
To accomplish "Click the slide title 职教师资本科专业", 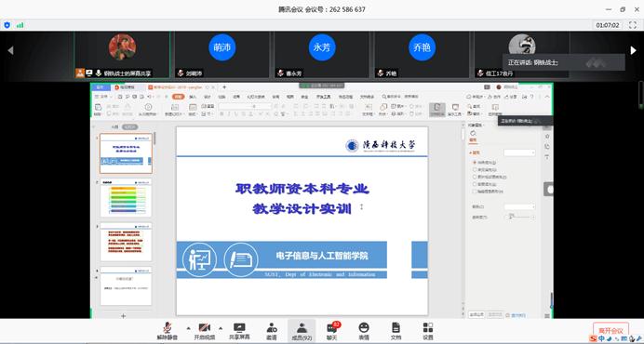I will pyautogui.click(x=302, y=189).
